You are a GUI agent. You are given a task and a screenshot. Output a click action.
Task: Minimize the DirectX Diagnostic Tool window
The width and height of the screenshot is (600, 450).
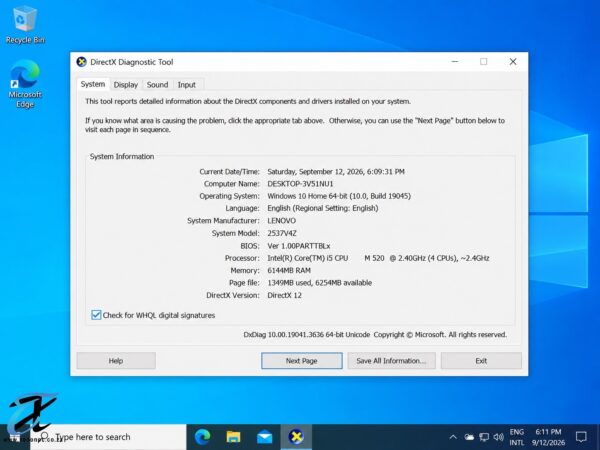tap(455, 62)
